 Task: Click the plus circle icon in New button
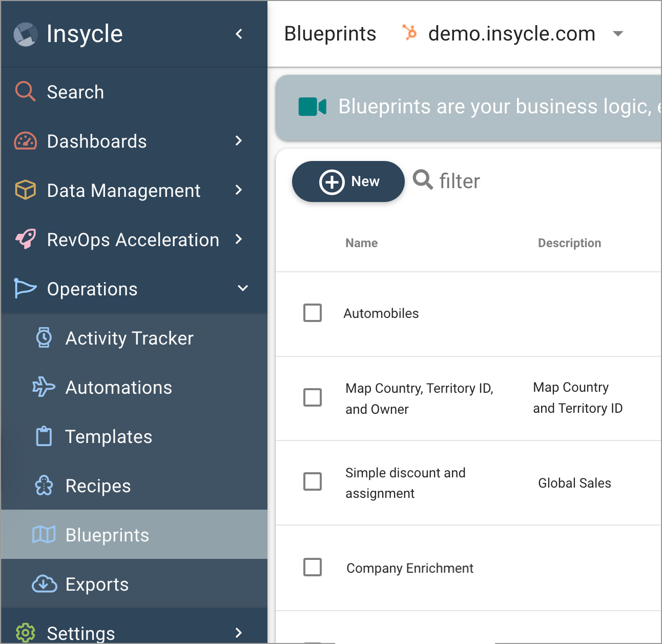[332, 182]
